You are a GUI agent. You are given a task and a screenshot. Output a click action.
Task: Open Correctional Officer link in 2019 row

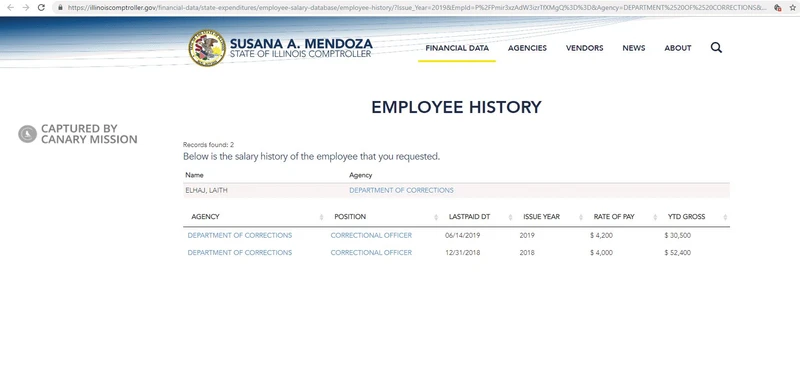pyautogui.click(x=371, y=235)
